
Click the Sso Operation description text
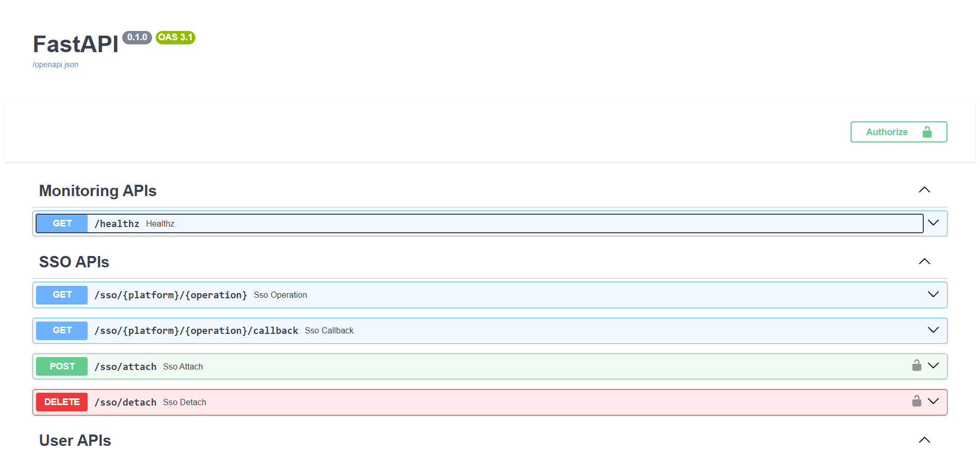pos(280,295)
